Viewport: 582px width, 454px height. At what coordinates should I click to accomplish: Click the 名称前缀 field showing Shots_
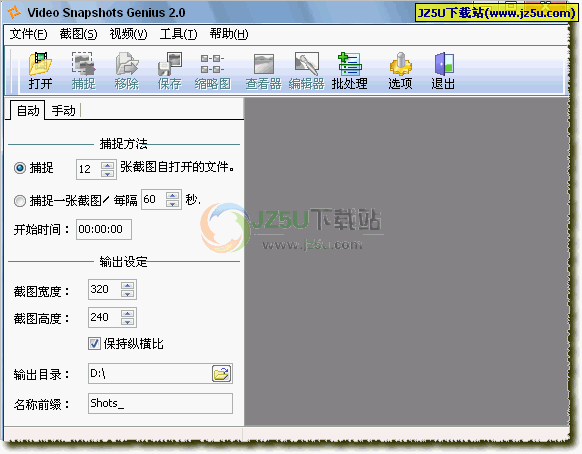click(160, 403)
